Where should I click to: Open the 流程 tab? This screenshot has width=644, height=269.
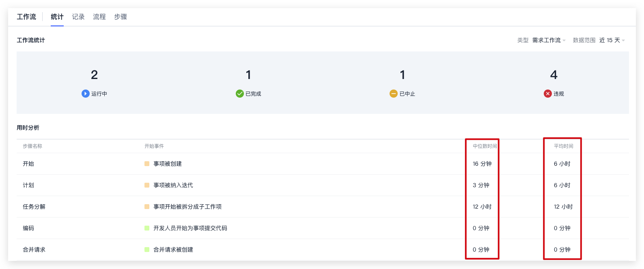point(99,17)
